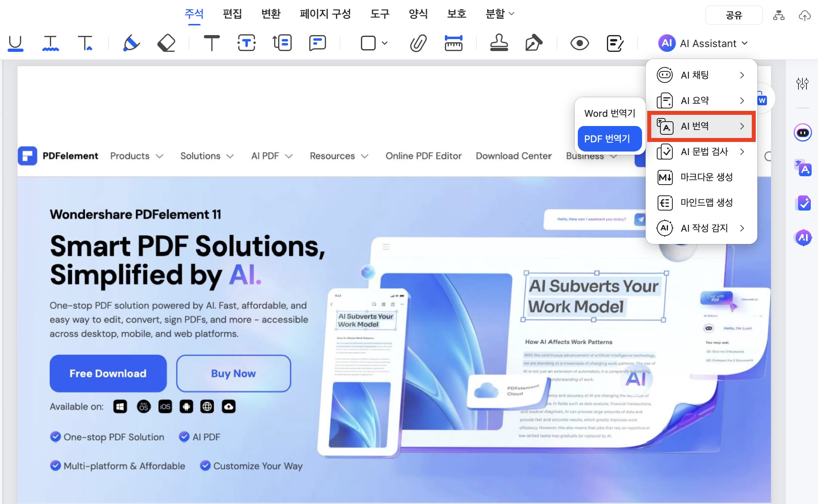Screen dimensions: 818x504
Task: Select the underline annotation tool
Action: 15,43
